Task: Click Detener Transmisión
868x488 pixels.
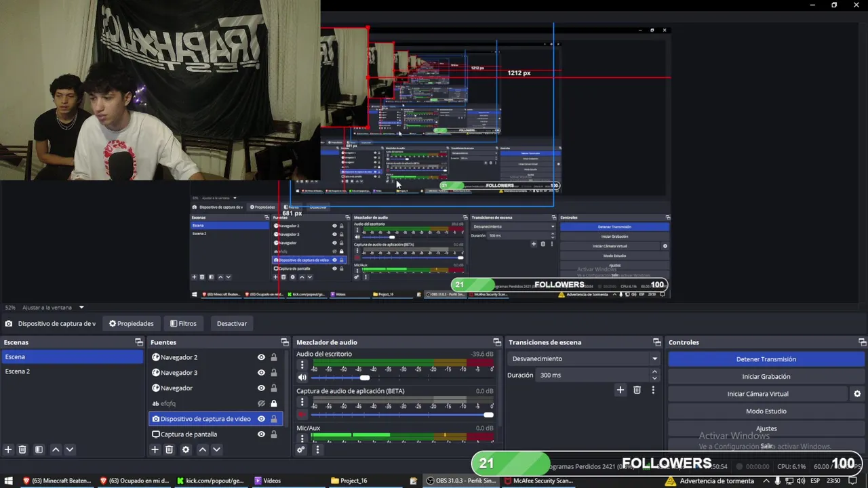Action: tap(766, 359)
